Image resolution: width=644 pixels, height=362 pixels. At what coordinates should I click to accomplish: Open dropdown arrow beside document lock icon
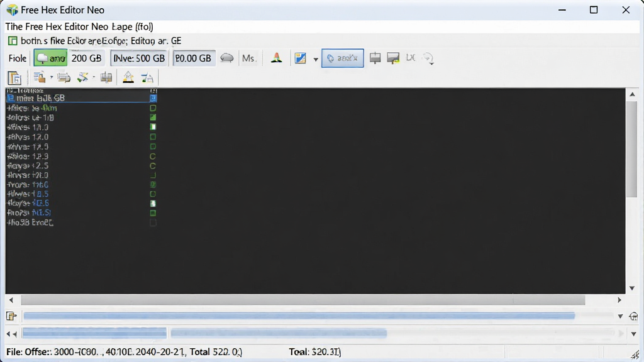[x=52, y=77]
